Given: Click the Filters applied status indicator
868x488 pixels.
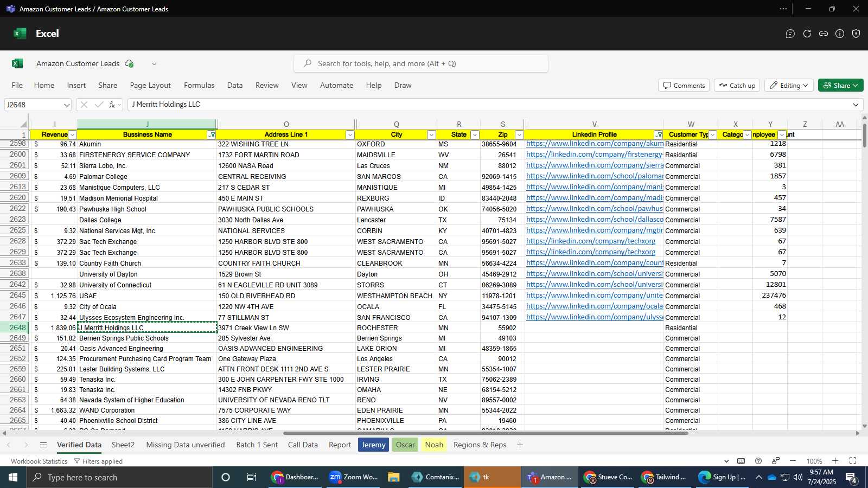Looking at the screenshot, I should [98, 461].
